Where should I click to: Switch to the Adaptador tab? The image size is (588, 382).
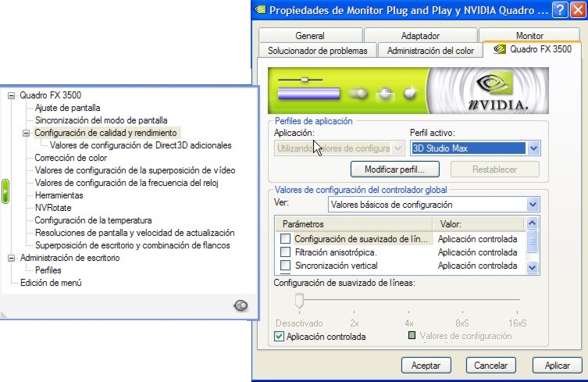point(420,36)
